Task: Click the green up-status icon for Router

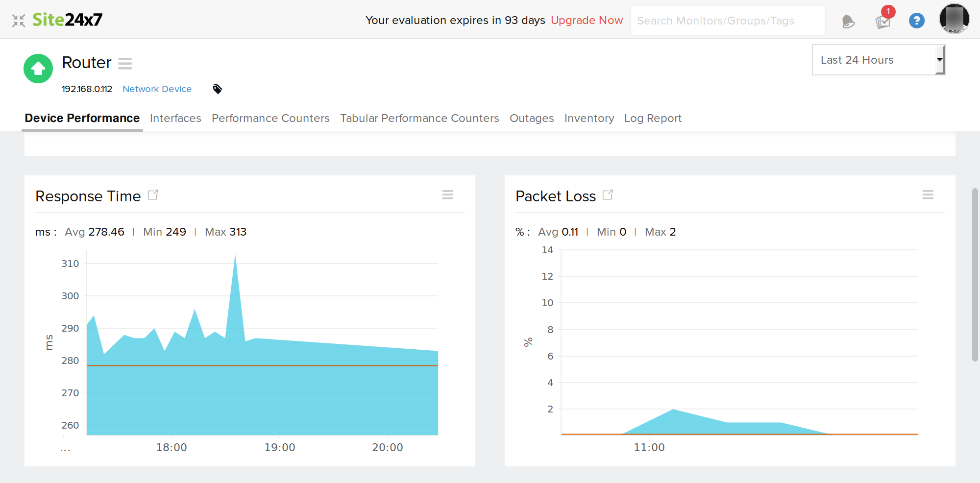Action: tap(38, 69)
